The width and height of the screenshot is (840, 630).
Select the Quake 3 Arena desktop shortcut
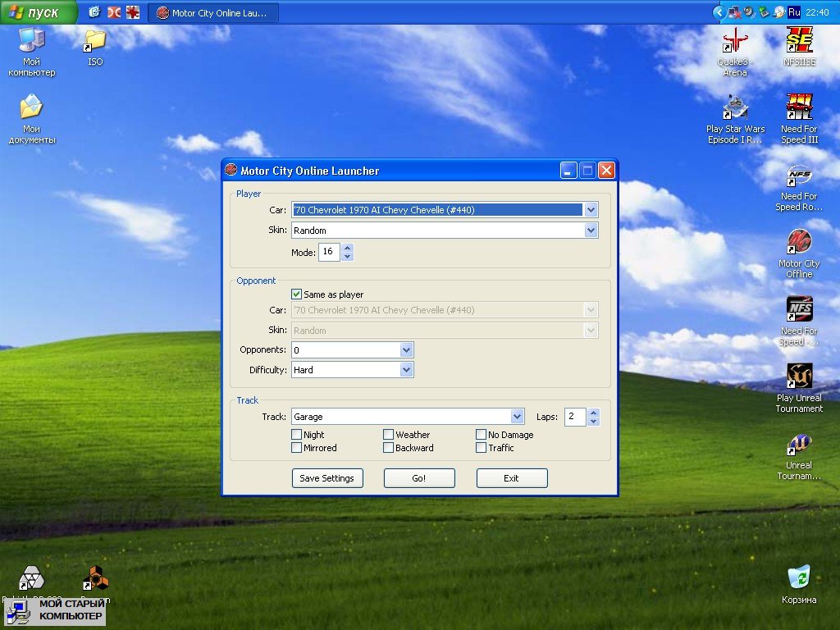734,42
